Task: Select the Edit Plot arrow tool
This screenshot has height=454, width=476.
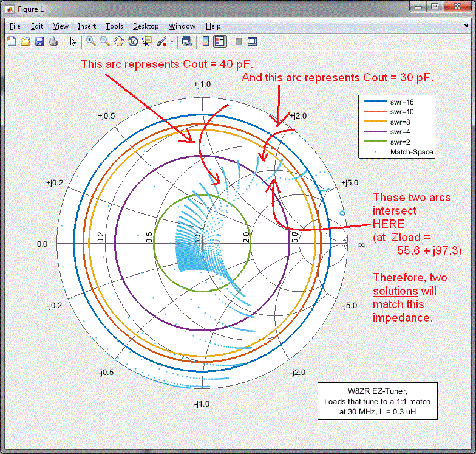Action: coord(73,41)
